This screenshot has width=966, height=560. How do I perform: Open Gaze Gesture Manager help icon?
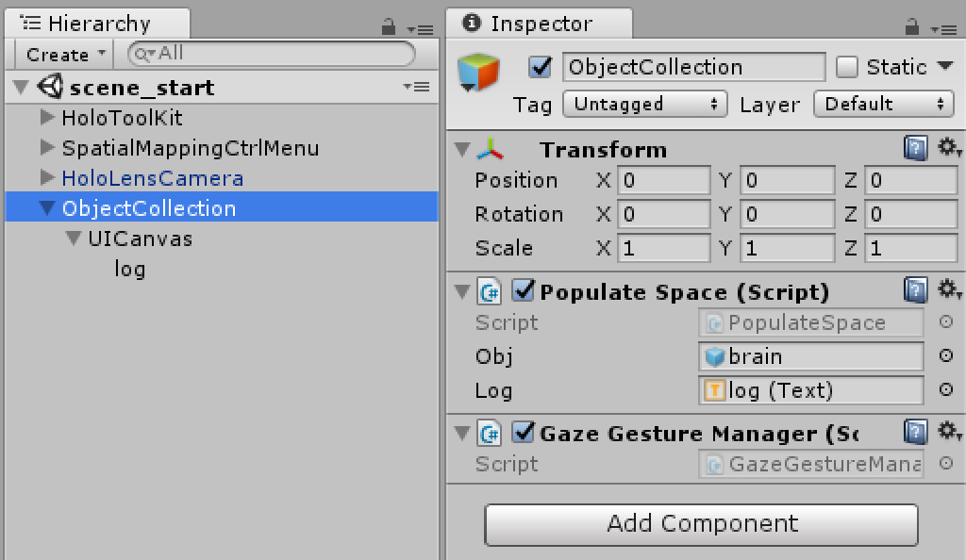point(915,433)
